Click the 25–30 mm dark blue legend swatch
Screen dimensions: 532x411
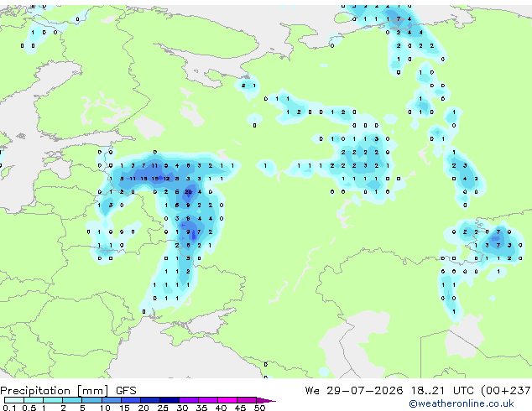(169, 400)
